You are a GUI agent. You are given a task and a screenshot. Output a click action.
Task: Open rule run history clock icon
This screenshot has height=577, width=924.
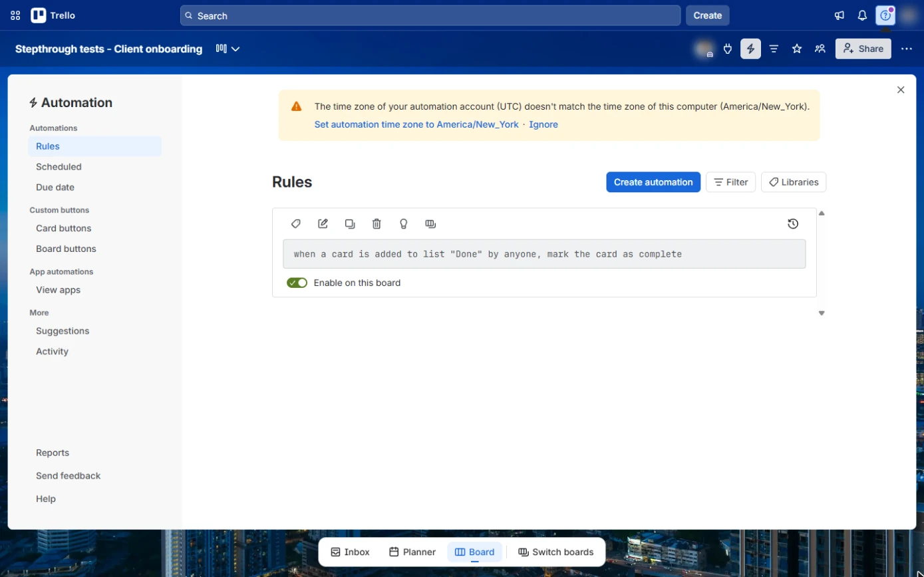pos(793,224)
